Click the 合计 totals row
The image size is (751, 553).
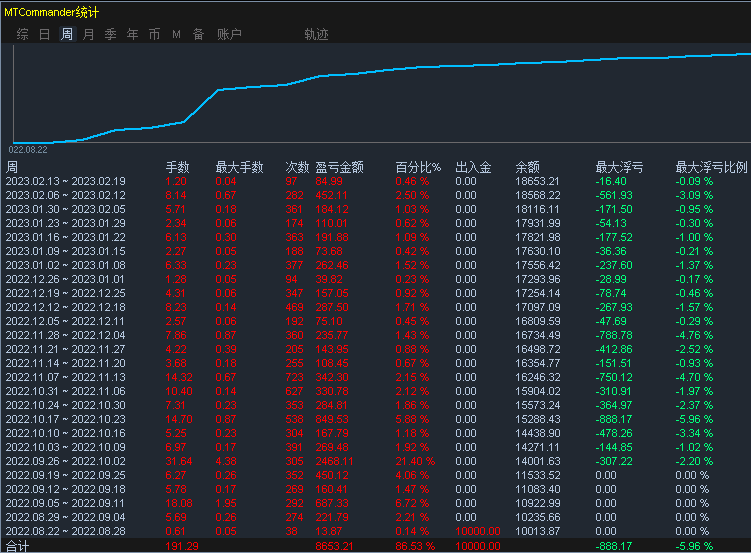[x=376, y=545]
